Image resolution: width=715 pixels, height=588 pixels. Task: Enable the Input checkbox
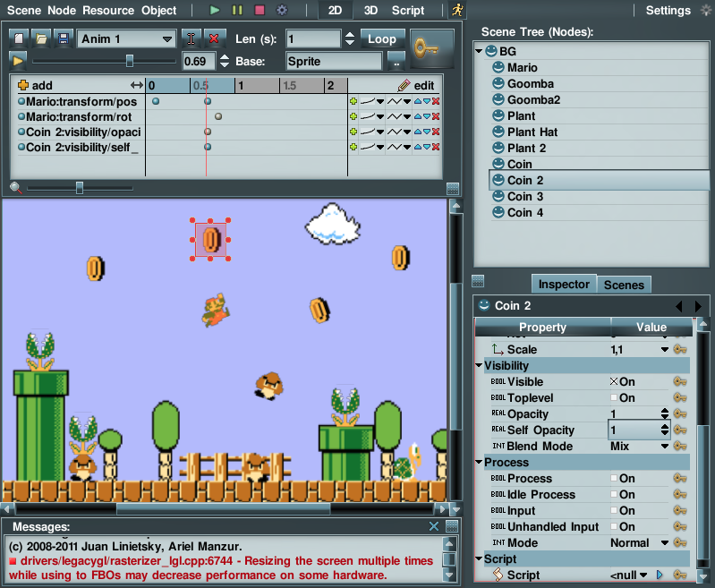pyautogui.click(x=614, y=510)
